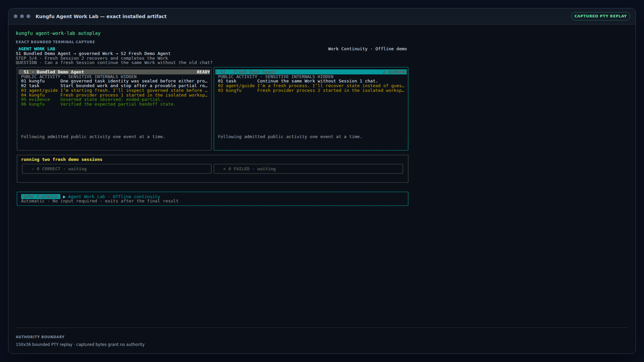Click the Automatic · No input required line
This screenshot has height=362, width=644.
click(x=100, y=201)
